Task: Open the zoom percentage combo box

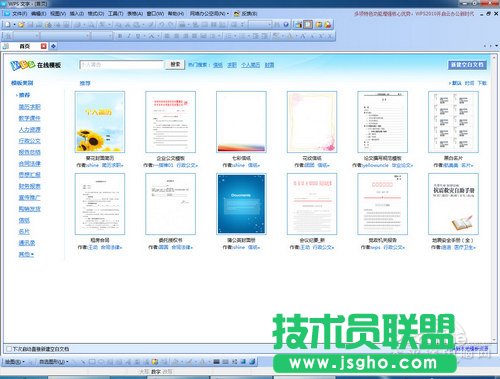Action: (261, 25)
